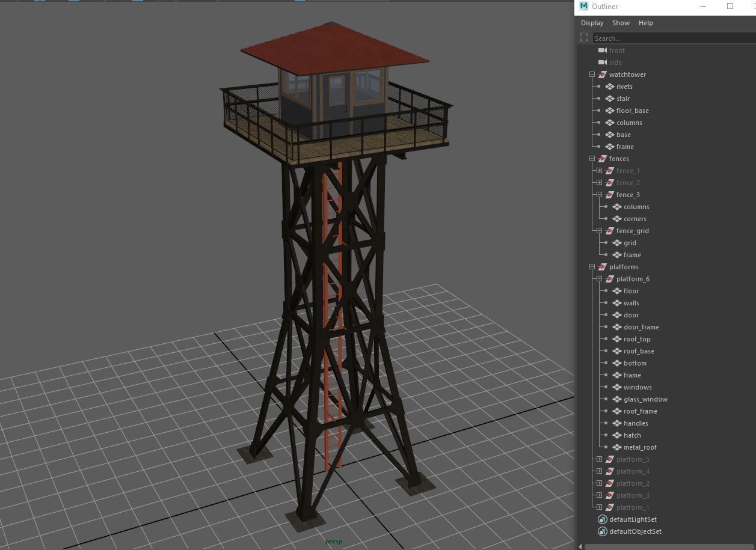The height and width of the screenshot is (550, 756).
Task: Collapse the platform_6 group
Action: [x=599, y=279]
